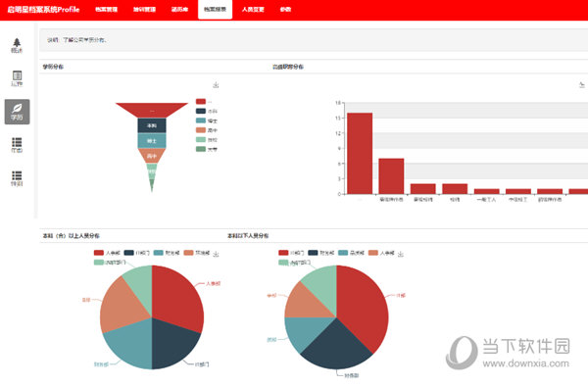Image resolution: width=588 pixels, height=386 pixels.
Task: Save the 本科以下 pie chart image icon
Action: 401,254
